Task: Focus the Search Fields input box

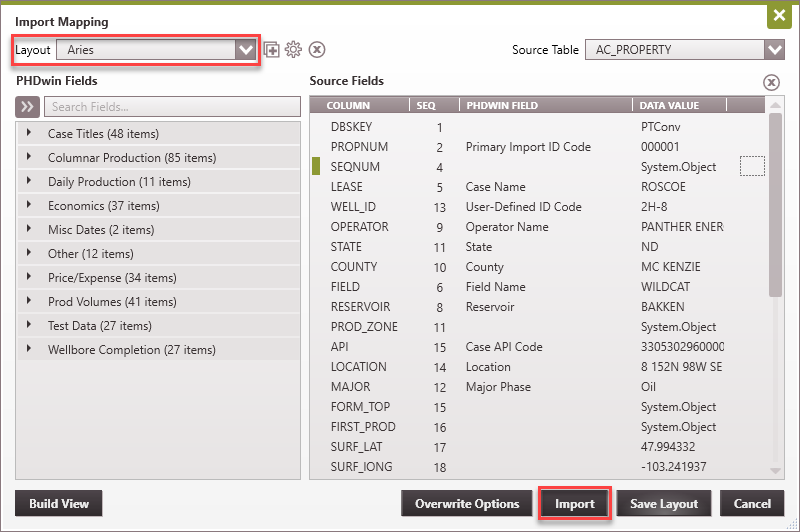Action: [x=172, y=107]
